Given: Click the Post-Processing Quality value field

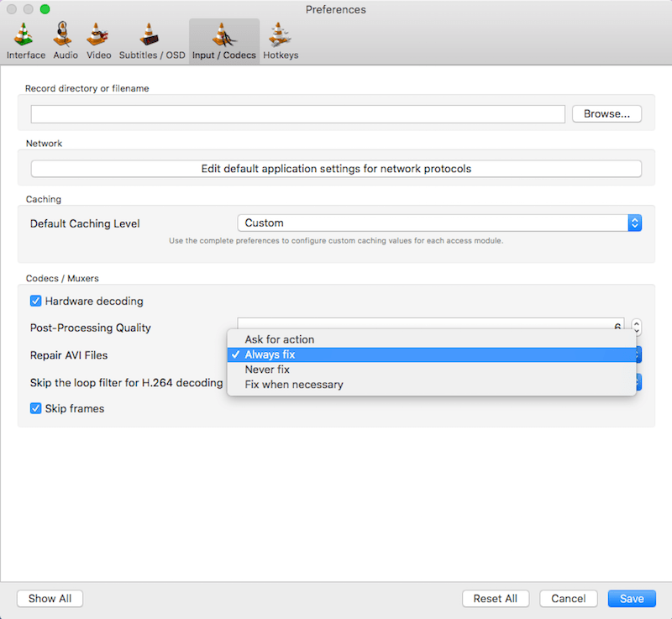Looking at the screenshot, I should (x=431, y=323).
